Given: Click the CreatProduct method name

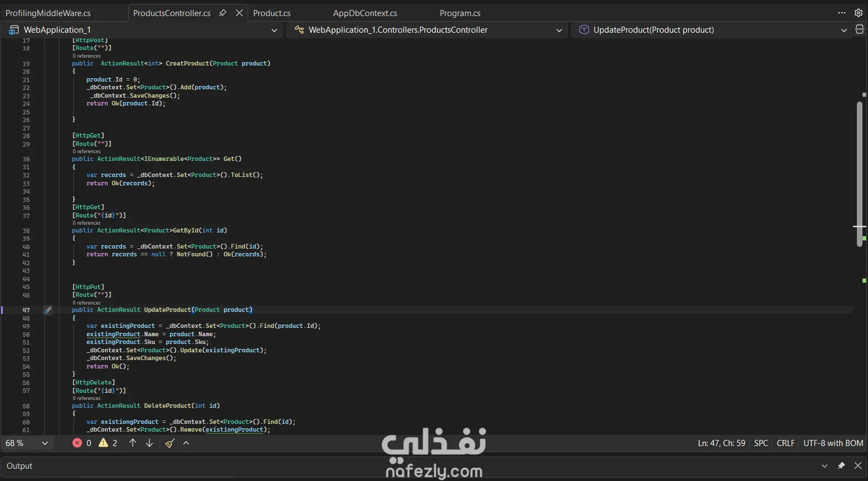Looking at the screenshot, I should coord(187,63).
